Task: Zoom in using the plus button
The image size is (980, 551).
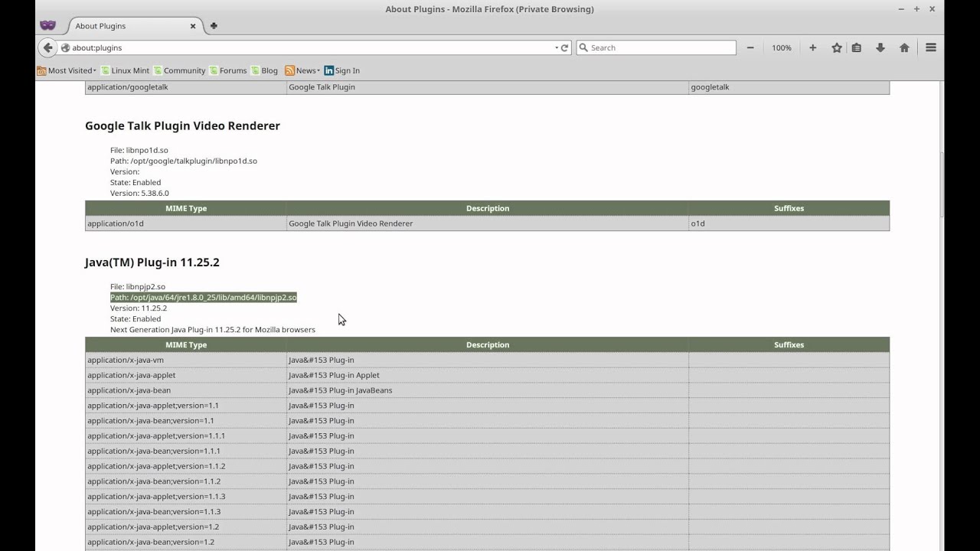Action: click(812, 47)
